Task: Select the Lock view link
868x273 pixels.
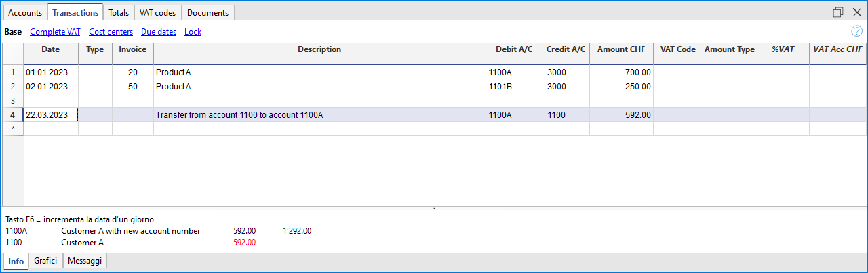Action: click(x=193, y=32)
